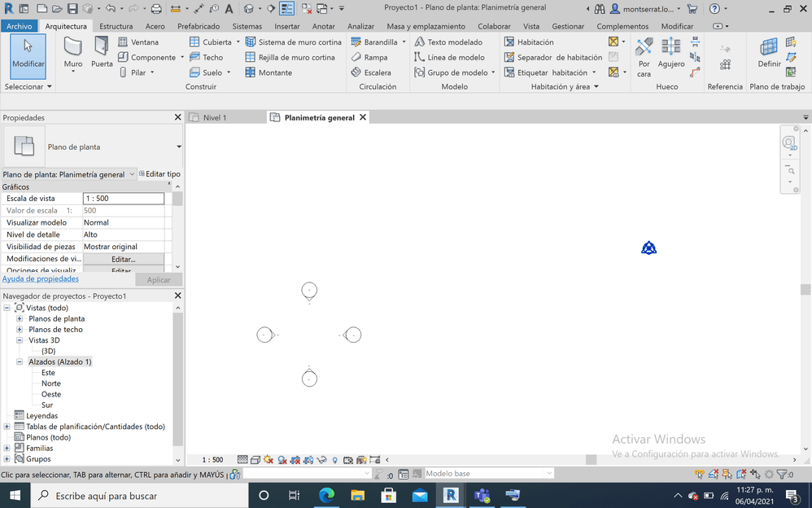Expand the Familias node

[x=7, y=449]
